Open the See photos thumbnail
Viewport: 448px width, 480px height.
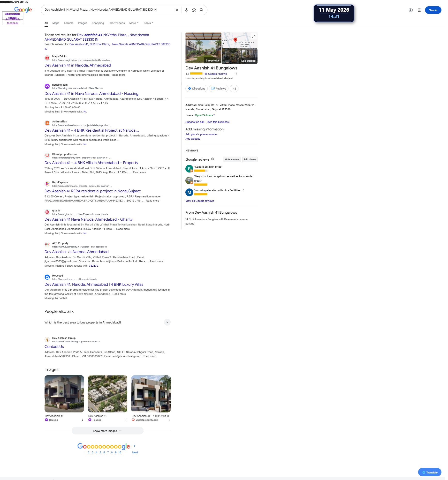[203, 48]
